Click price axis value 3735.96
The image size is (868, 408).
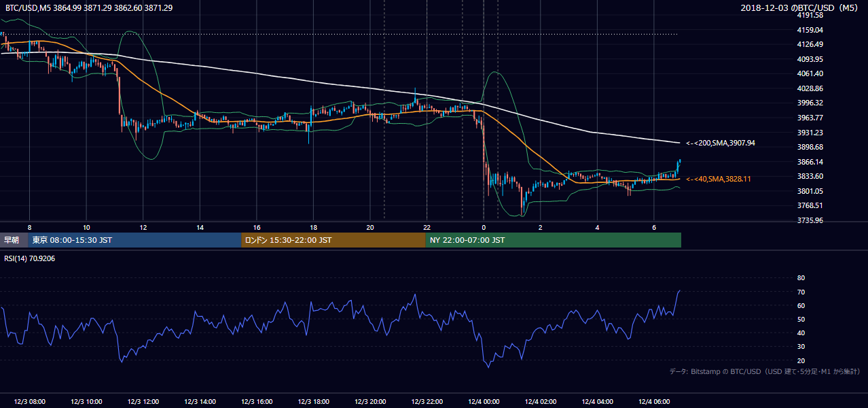click(810, 220)
